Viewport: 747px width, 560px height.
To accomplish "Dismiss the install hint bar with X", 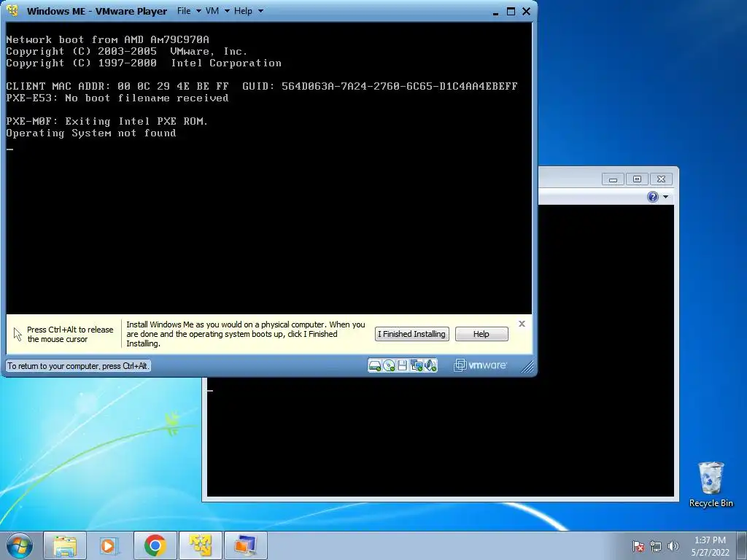I will (x=522, y=324).
